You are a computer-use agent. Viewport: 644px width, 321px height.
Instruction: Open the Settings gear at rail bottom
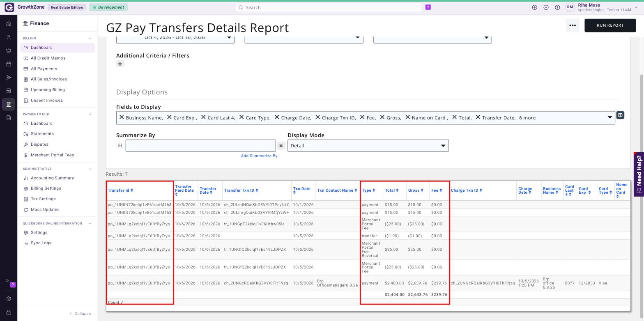point(9,299)
